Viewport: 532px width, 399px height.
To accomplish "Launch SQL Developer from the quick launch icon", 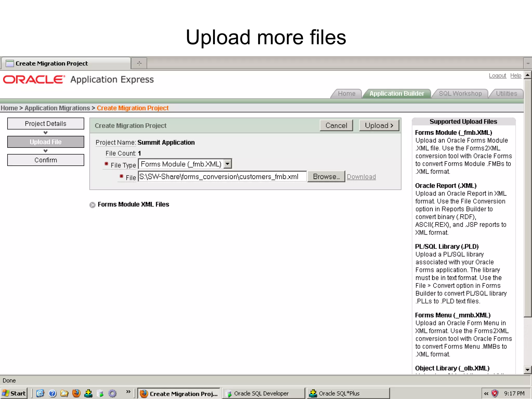I will (x=100, y=393).
